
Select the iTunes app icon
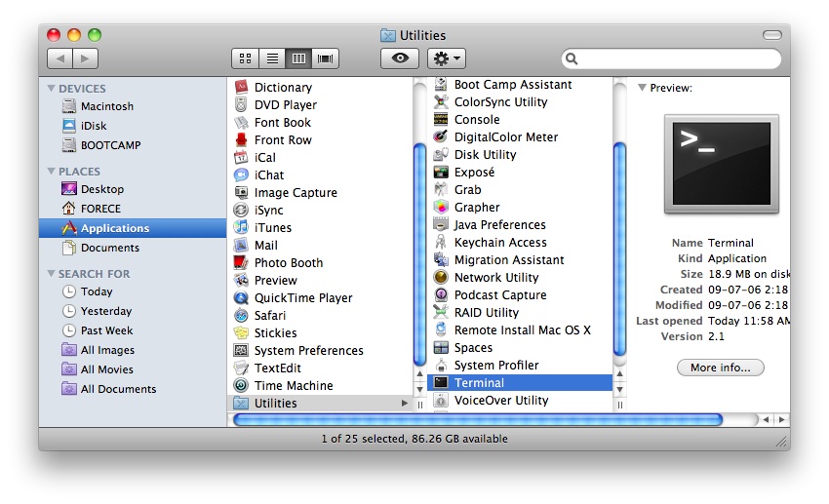click(241, 227)
